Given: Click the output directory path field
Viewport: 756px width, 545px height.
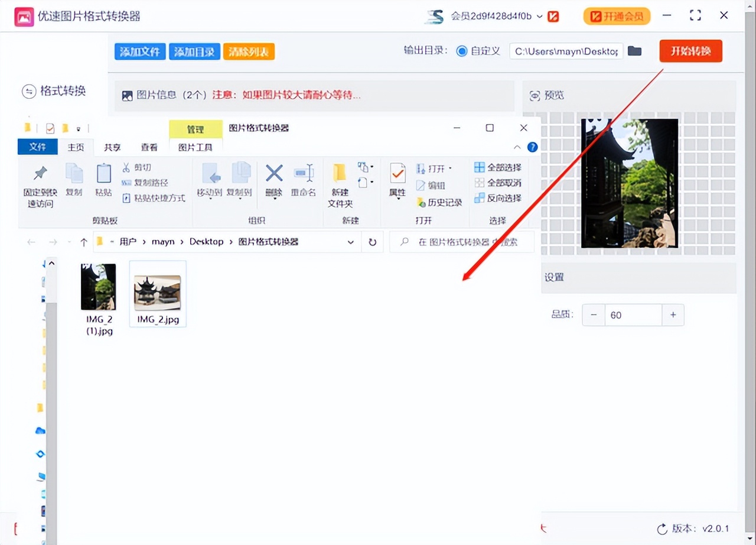Looking at the screenshot, I should pos(566,51).
